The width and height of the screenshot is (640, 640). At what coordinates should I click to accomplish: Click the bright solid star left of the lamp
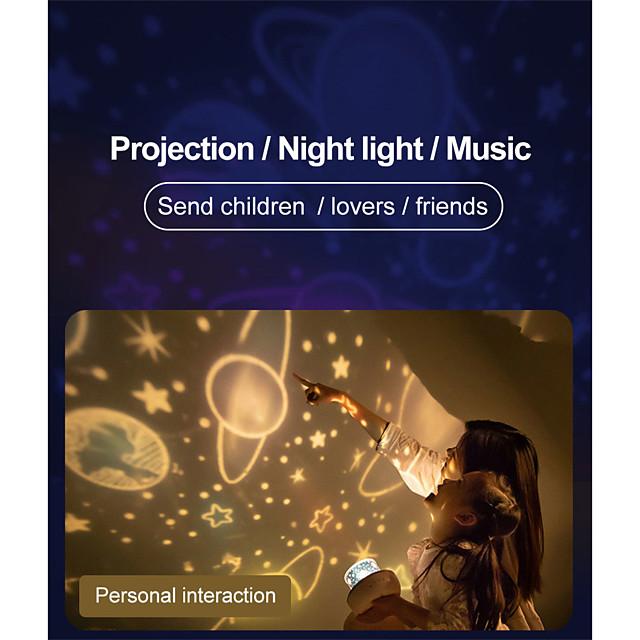(x=321, y=518)
